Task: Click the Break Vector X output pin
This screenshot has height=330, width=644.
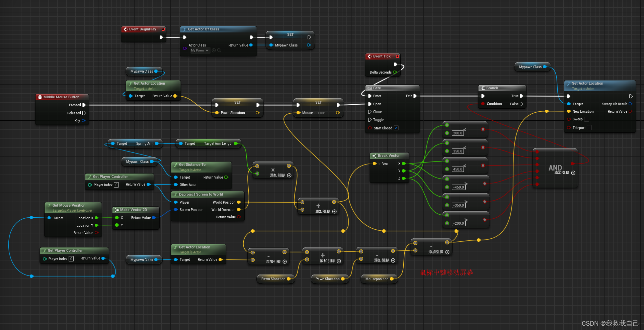Action: click(x=404, y=163)
